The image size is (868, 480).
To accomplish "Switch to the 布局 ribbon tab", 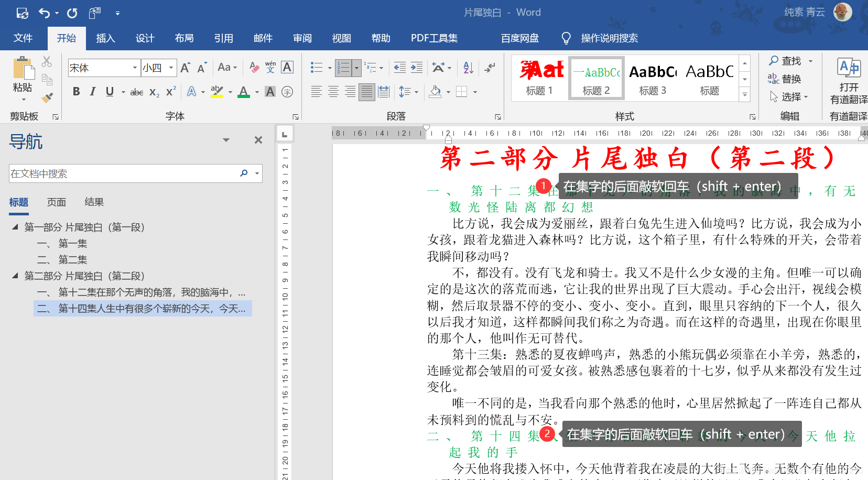I will click(x=184, y=38).
